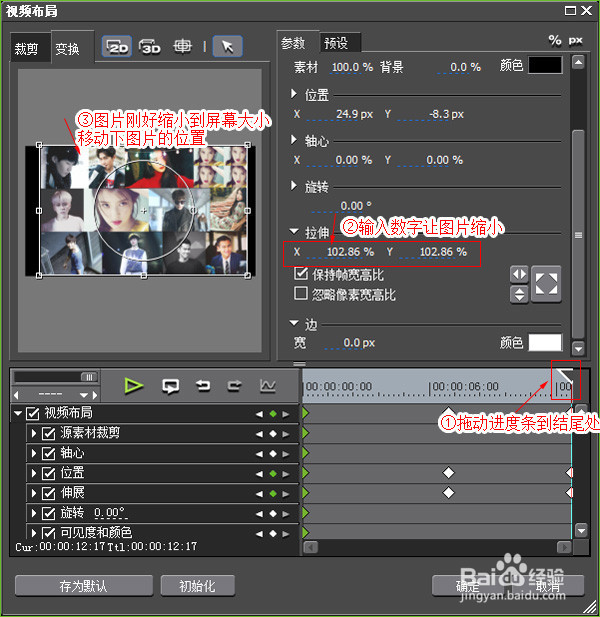This screenshot has height=617, width=600.
Task: Toggle 伸展 track checkbox
Action: pyautogui.click(x=48, y=493)
